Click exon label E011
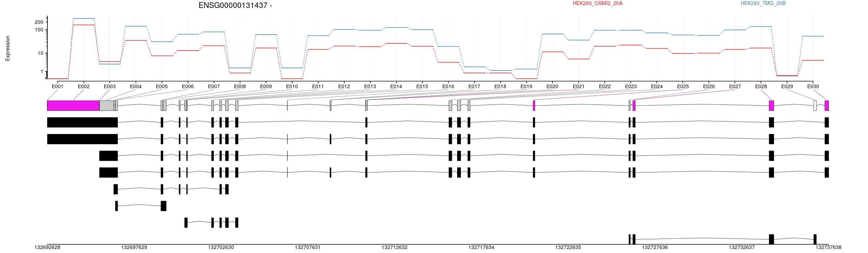This screenshot has height=253, width=868. coord(318,86)
